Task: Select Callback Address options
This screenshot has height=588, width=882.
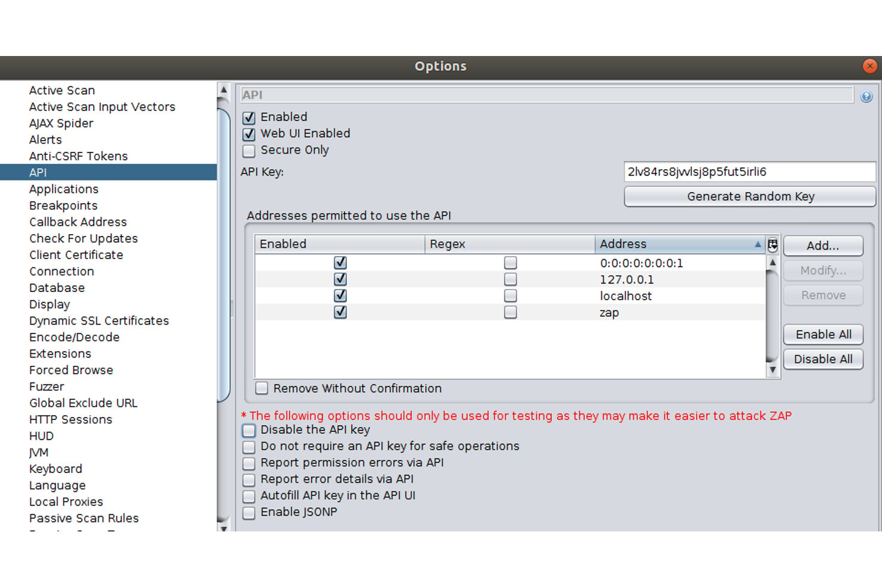Action: pyautogui.click(x=78, y=222)
